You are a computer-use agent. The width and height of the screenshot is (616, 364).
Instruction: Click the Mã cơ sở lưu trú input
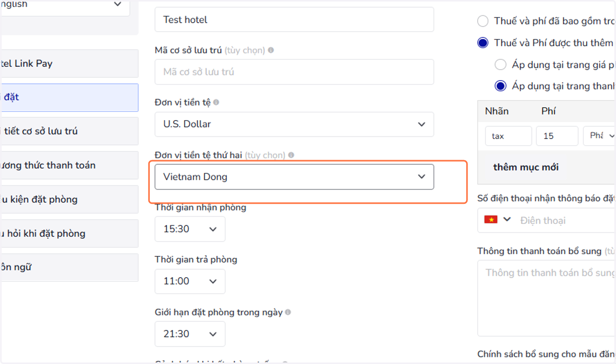tap(294, 72)
